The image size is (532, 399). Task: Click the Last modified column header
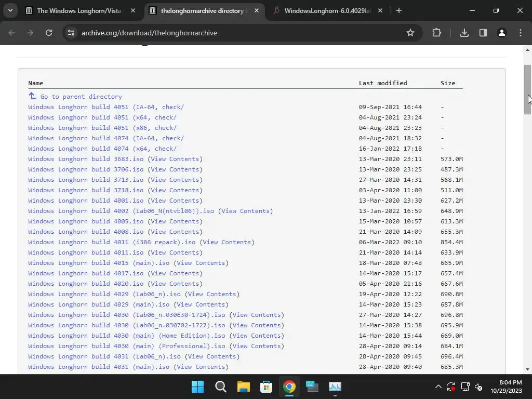coord(383,83)
